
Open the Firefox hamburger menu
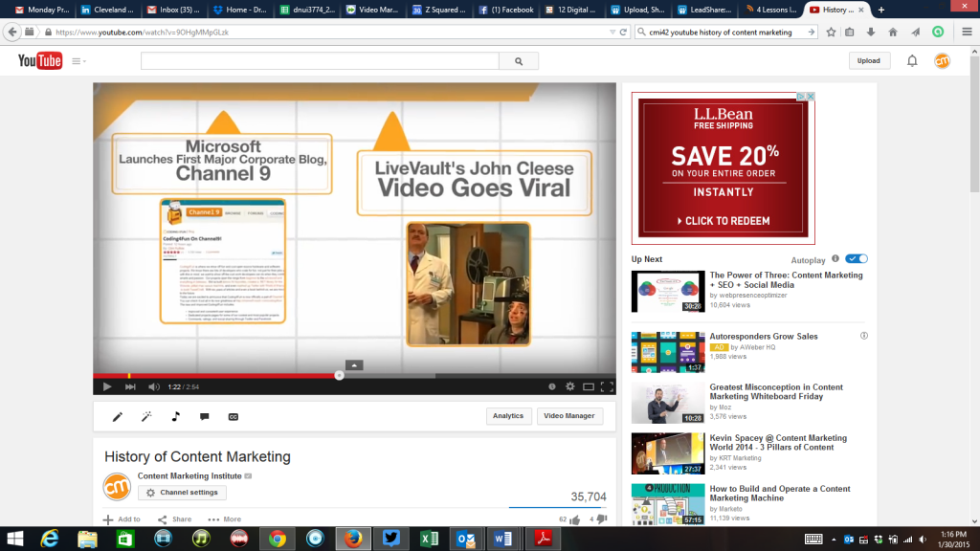[x=967, y=32]
